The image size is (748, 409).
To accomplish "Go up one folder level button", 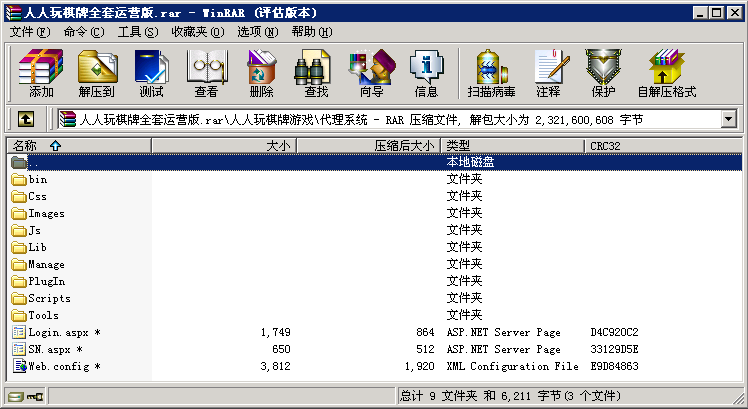I will click(x=26, y=120).
